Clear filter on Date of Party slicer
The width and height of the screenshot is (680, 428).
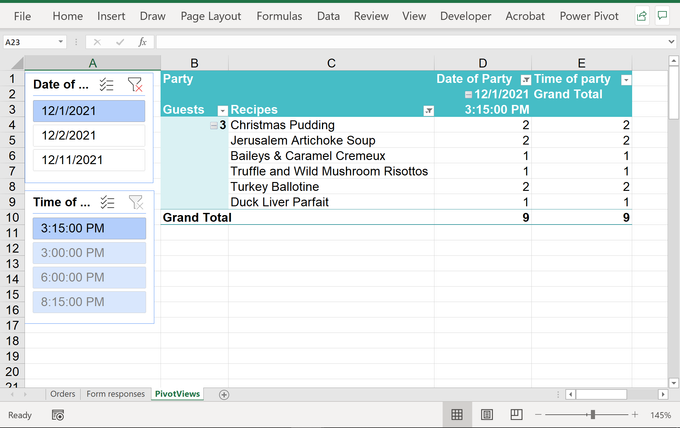(135, 85)
